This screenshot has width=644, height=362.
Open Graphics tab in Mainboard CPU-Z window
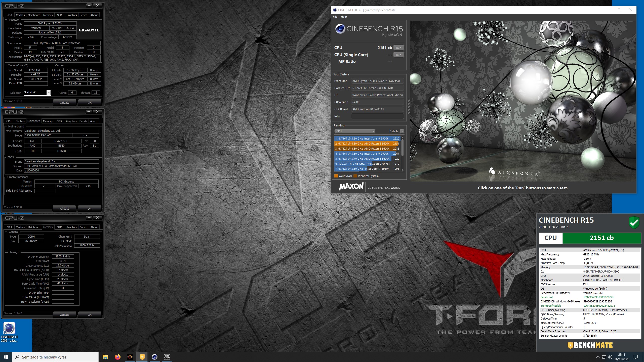71,121
